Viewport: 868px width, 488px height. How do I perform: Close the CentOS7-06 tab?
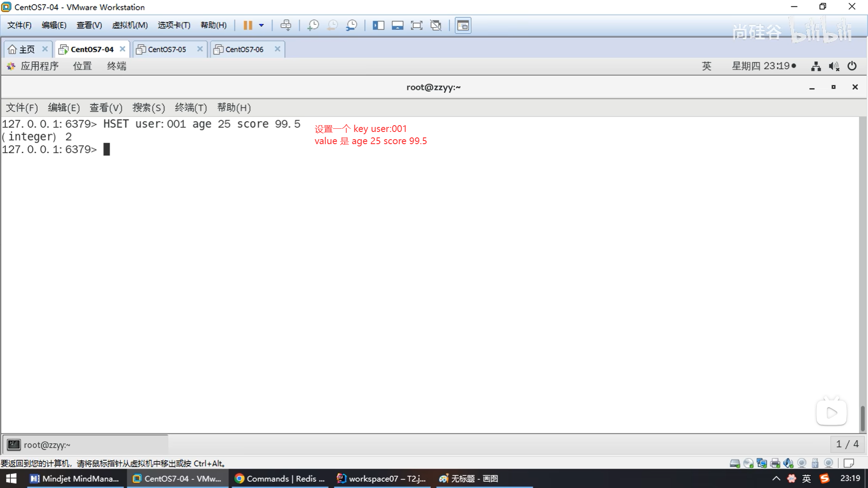[278, 49]
